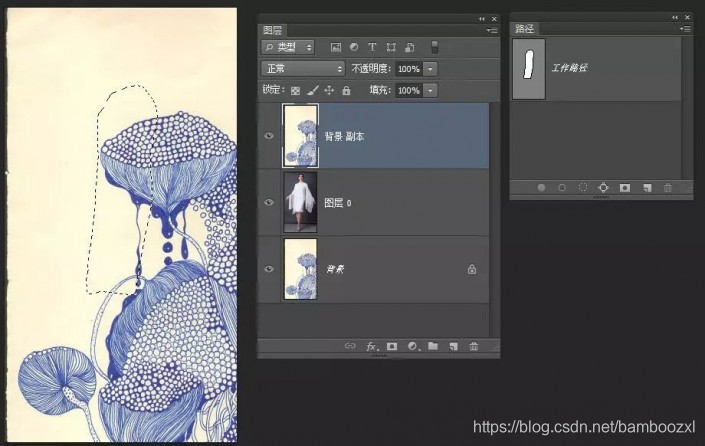Lock image pixels brush icon
Viewport: 705px width, 446px height.
click(312, 90)
